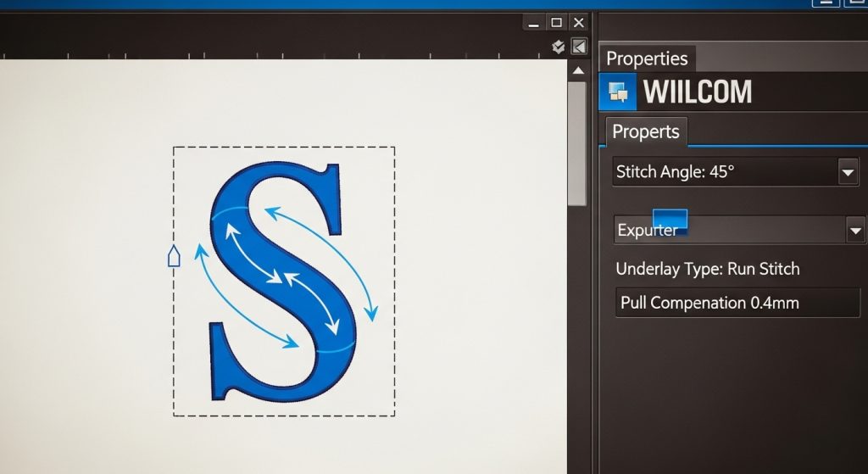The height and width of the screenshot is (474, 868).
Task: Expand the Expurter dropdown arrow
Action: [x=855, y=230]
